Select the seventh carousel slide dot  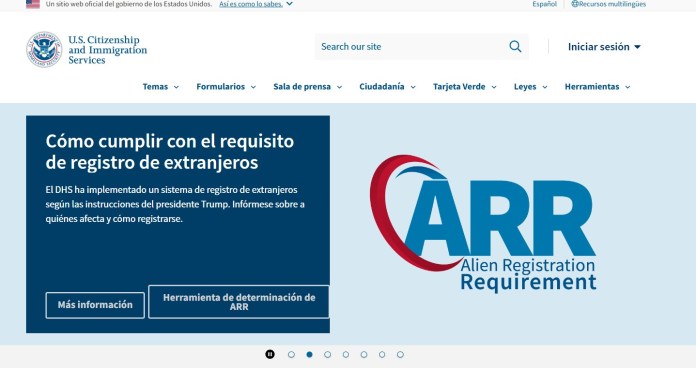(x=400, y=354)
